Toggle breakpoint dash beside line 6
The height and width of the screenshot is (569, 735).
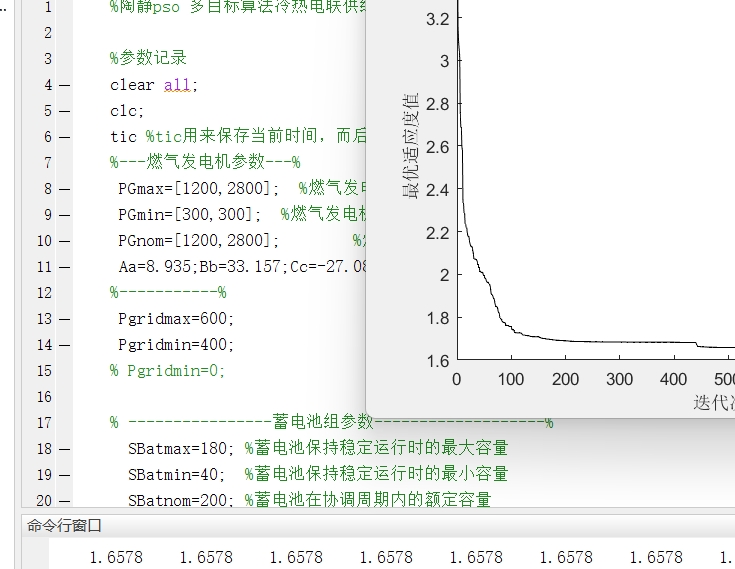[x=65, y=137]
